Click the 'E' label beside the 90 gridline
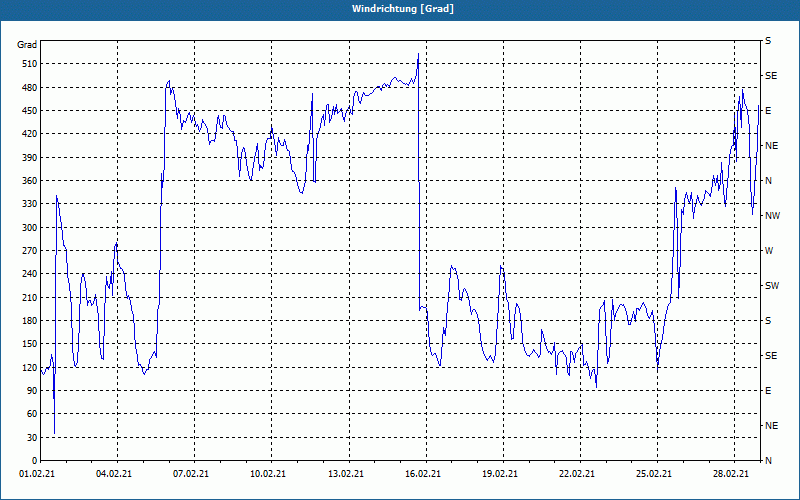This screenshot has width=800, height=500. (x=768, y=391)
